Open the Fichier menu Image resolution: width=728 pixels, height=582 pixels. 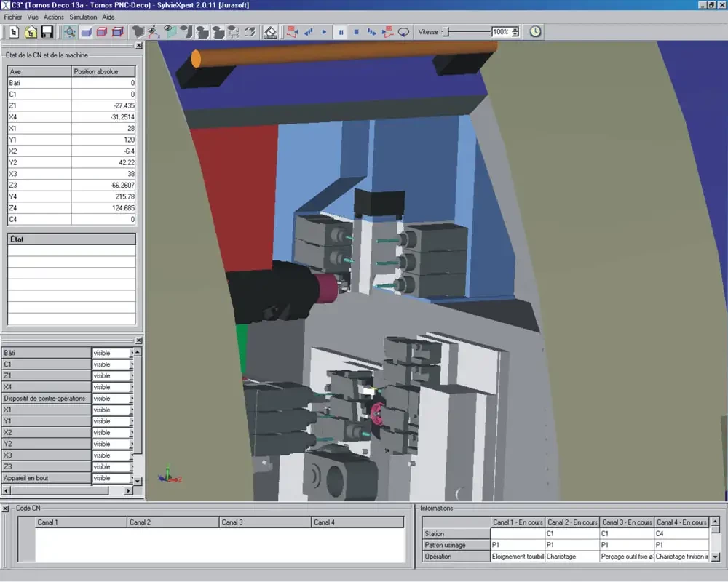pos(15,17)
